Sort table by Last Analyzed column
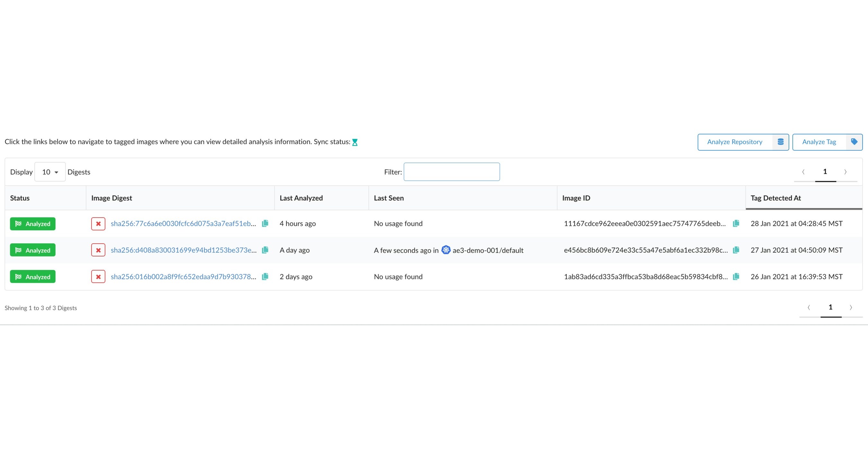Image resolution: width=868 pixels, height=455 pixels. (x=321, y=198)
